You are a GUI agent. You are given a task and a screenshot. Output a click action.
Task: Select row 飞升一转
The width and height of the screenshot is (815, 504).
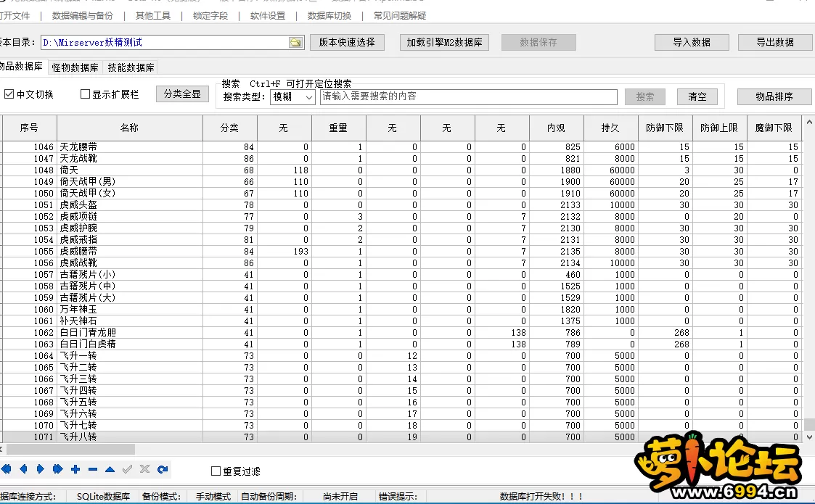402,356
